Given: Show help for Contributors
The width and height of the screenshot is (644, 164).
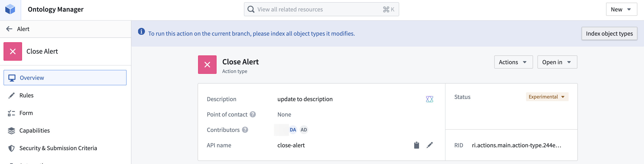Looking at the screenshot, I should click(245, 130).
